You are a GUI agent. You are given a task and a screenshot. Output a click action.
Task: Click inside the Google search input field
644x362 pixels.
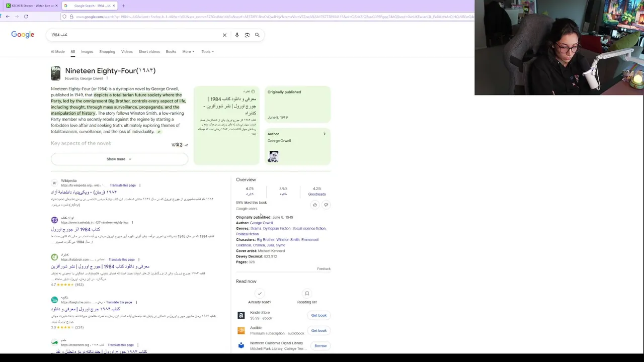point(136,35)
